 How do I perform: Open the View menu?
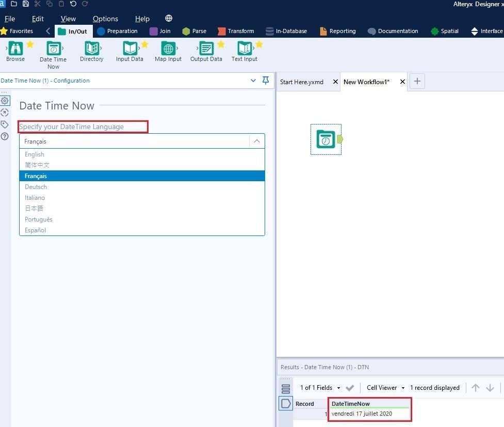click(69, 19)
